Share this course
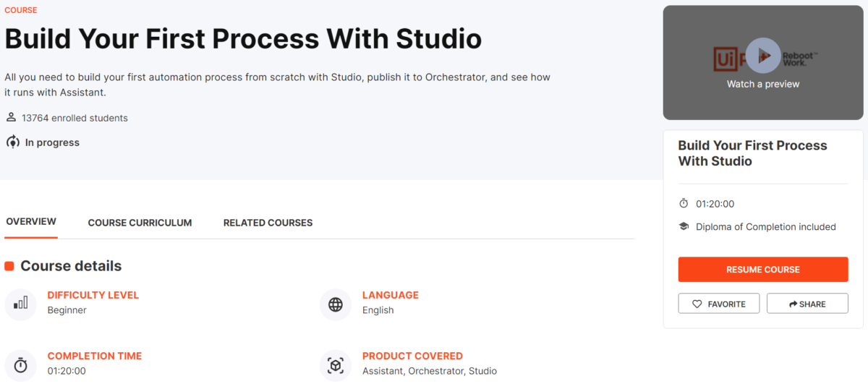The image size is (868, 389). tap(807, 304)
